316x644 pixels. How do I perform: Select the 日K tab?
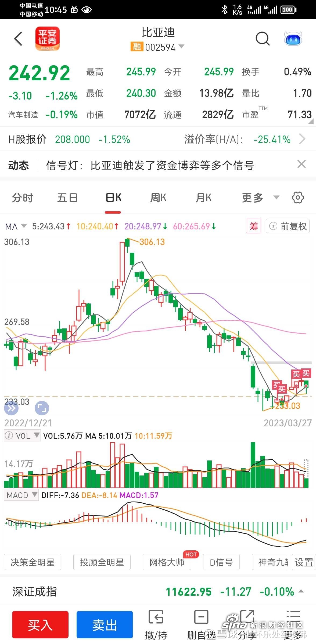point(113,198)
